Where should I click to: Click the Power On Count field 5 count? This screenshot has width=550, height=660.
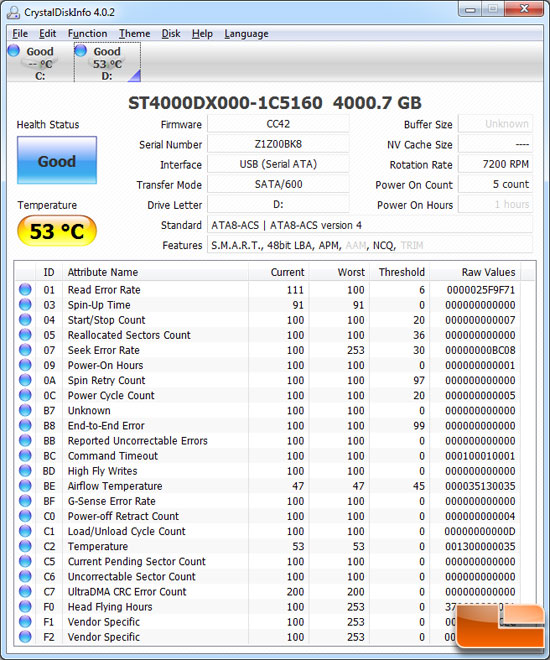pyautogui.click(x=495, y=184)
